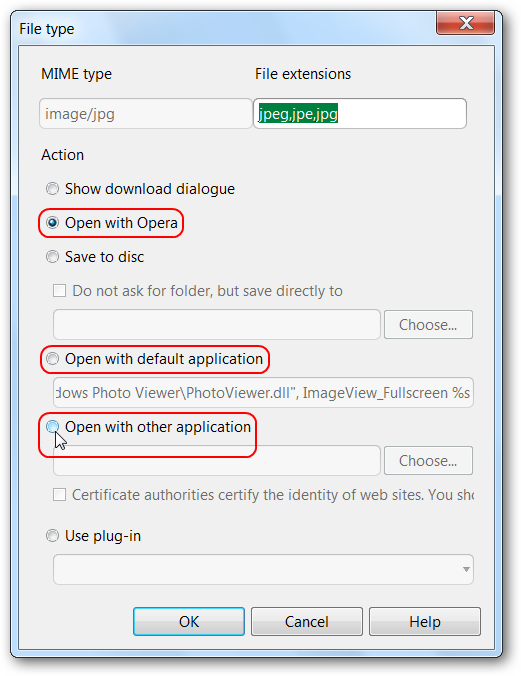Click the default application PhotoViewer path field
The width and height of the screenshot is (521, 676).
click(263, 393)
